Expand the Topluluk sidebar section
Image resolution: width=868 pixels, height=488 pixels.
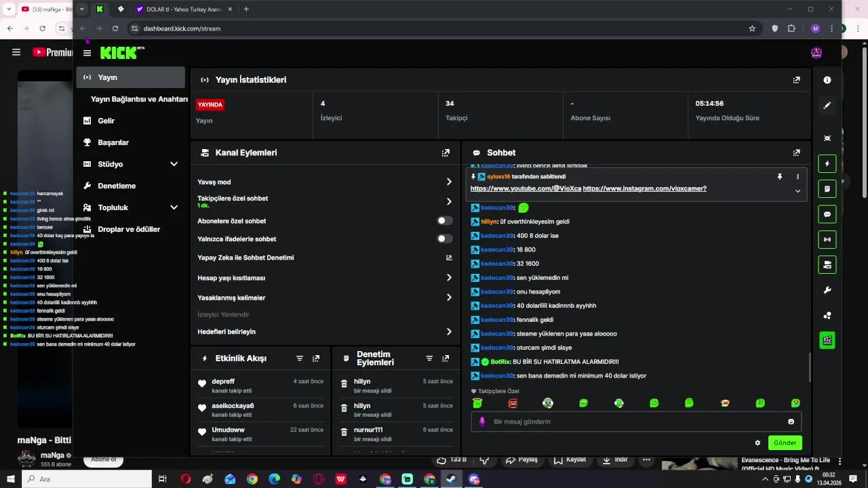pos(174,207)
